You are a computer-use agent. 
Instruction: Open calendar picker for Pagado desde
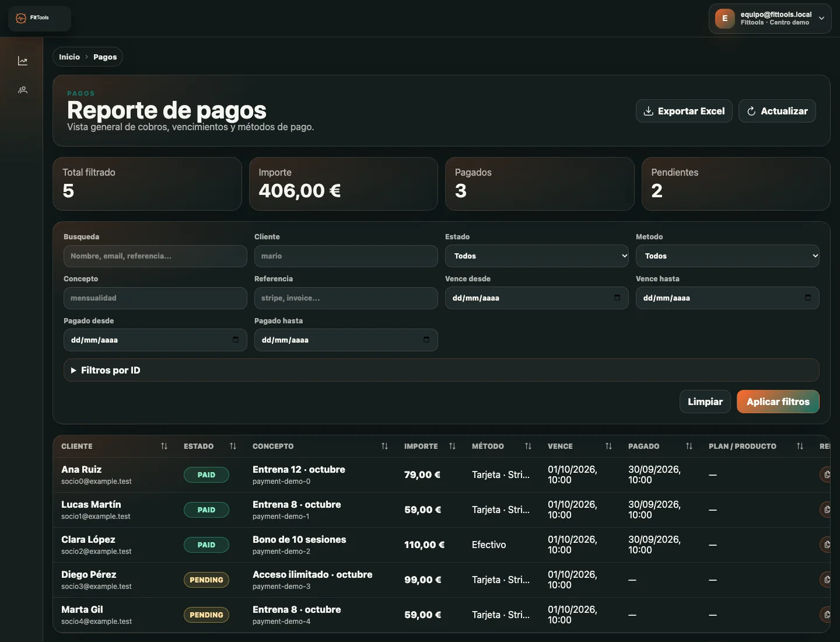[236, 340]
